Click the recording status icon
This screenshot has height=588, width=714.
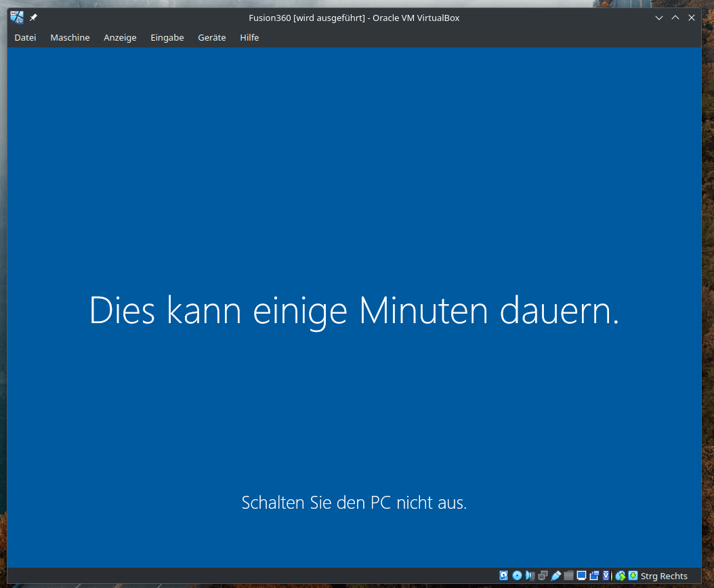pos(594,576)
